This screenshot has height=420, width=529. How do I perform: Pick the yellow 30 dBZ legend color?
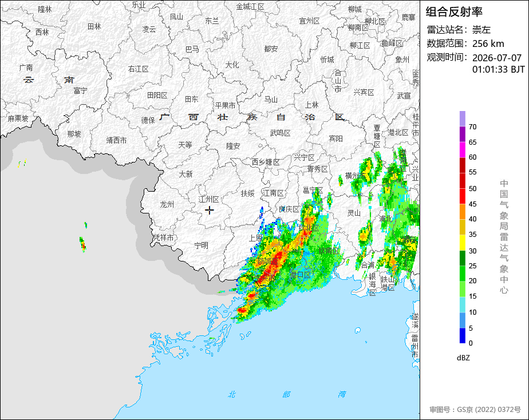[x=463, y=243]
